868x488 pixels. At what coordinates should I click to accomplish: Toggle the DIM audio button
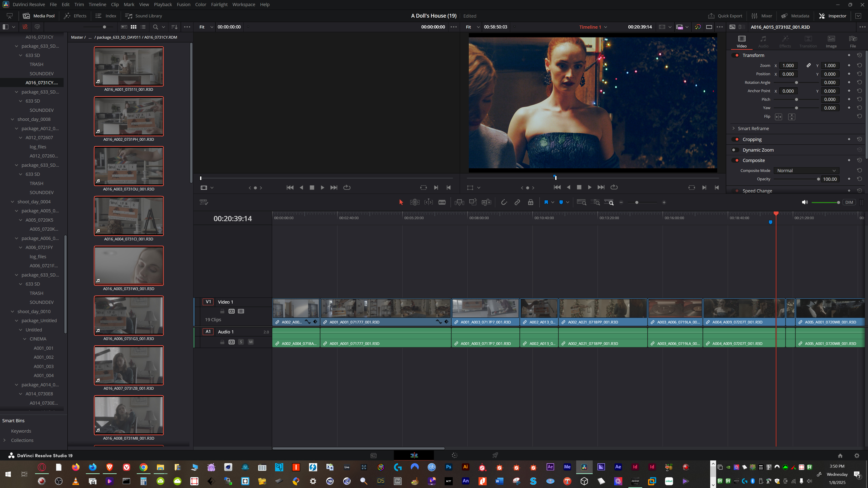(x=849, y=202)
